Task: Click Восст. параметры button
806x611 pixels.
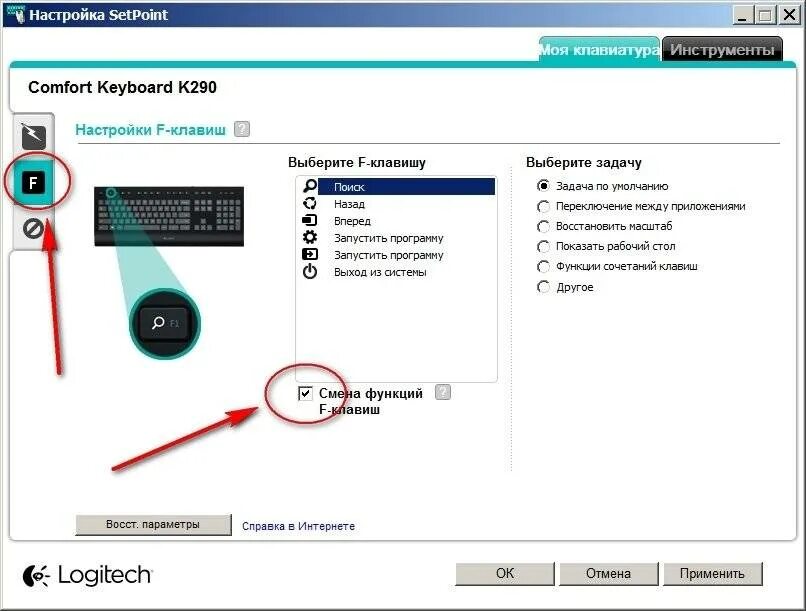Action: 153,525
